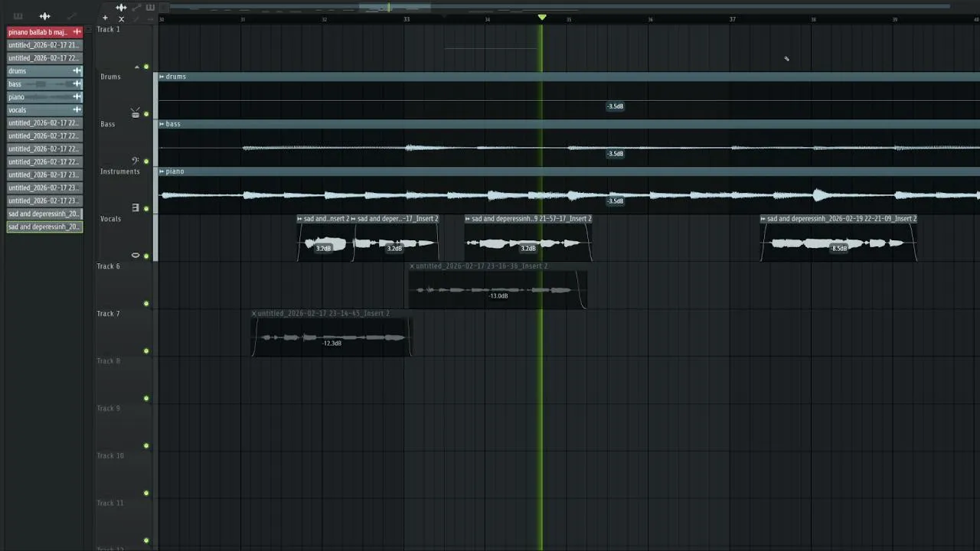This screenshot has width=980, height=551.
Task: Select the 'drums' item in picker list
Action: [x=44, y=71]
